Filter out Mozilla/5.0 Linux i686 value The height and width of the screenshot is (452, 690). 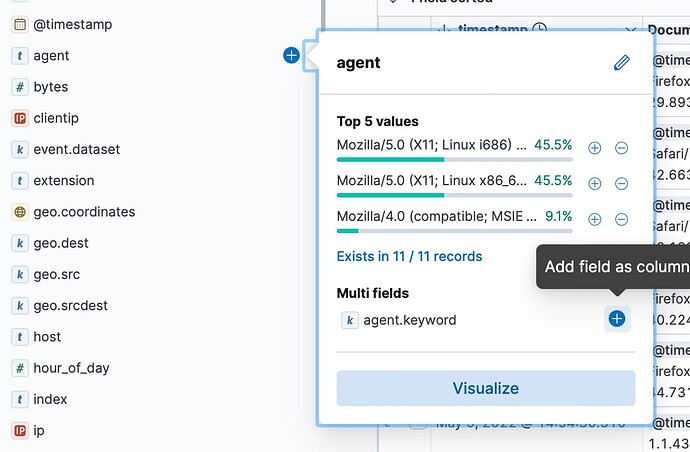[x=621, y=148]
